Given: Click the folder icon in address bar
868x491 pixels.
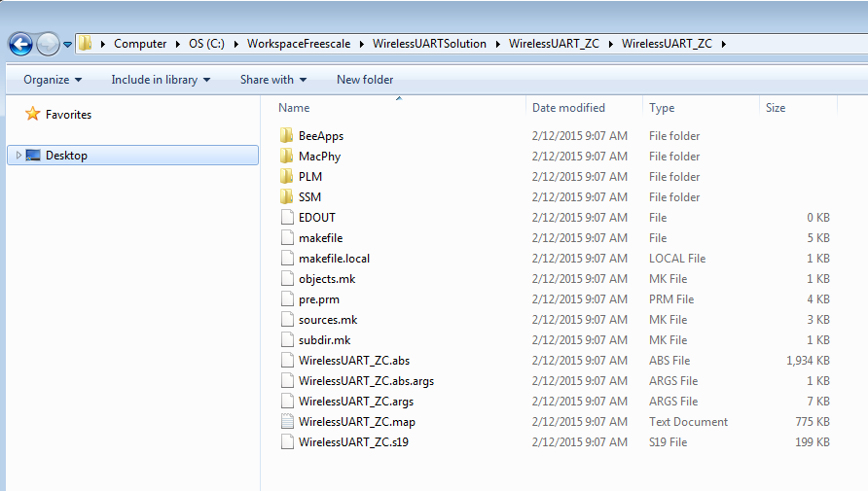Looking at the screenshot, I should [85, 43].
